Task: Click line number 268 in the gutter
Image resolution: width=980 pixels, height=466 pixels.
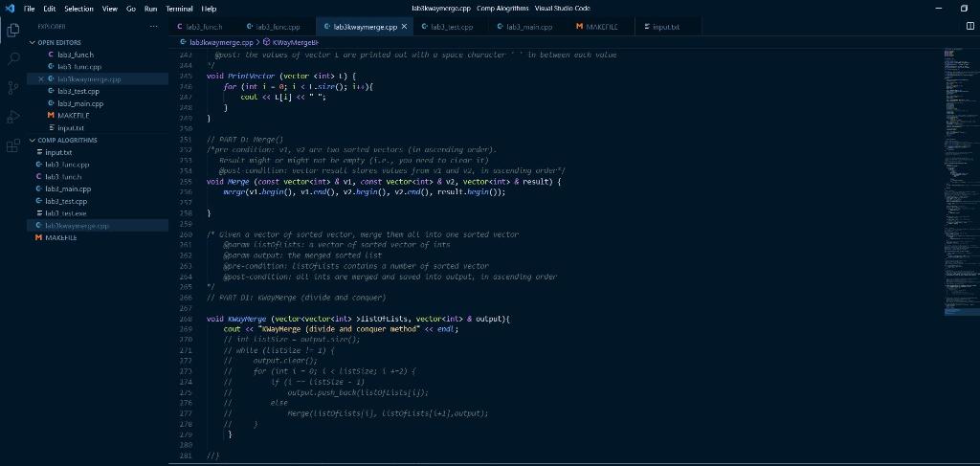Action: coord(185,319)
